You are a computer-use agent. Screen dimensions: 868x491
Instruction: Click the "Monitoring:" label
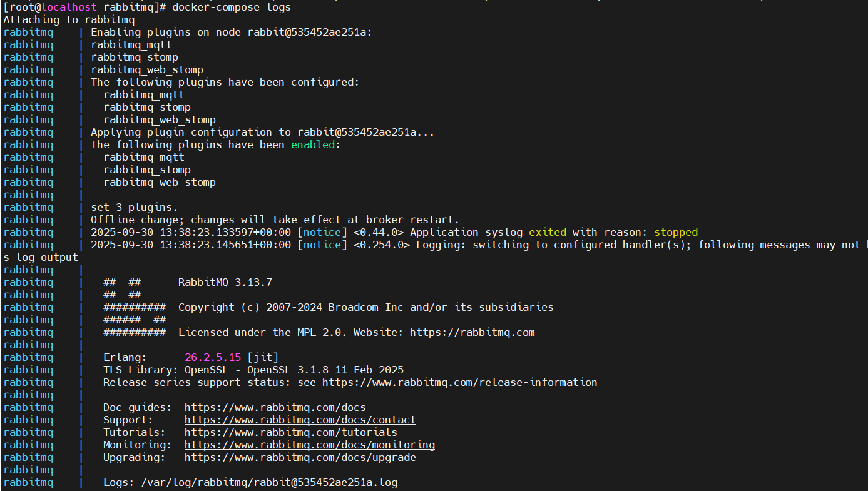[137, 445]
